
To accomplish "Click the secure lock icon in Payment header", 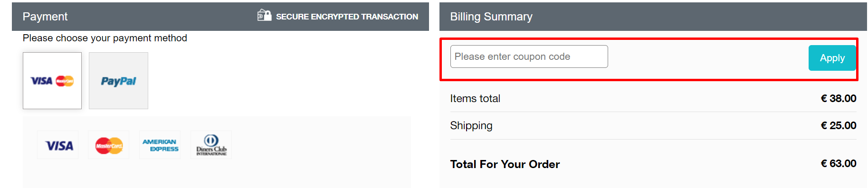I will click(264, 15).
